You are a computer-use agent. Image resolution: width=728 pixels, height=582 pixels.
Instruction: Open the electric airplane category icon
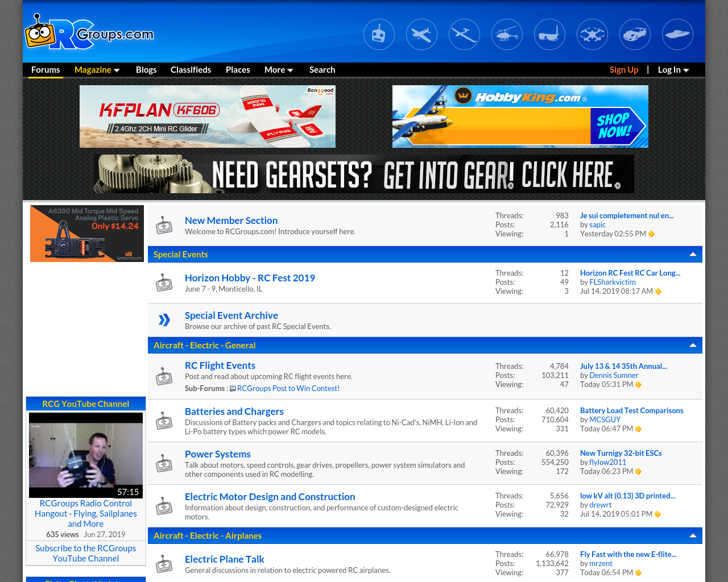tap(421, 35)
